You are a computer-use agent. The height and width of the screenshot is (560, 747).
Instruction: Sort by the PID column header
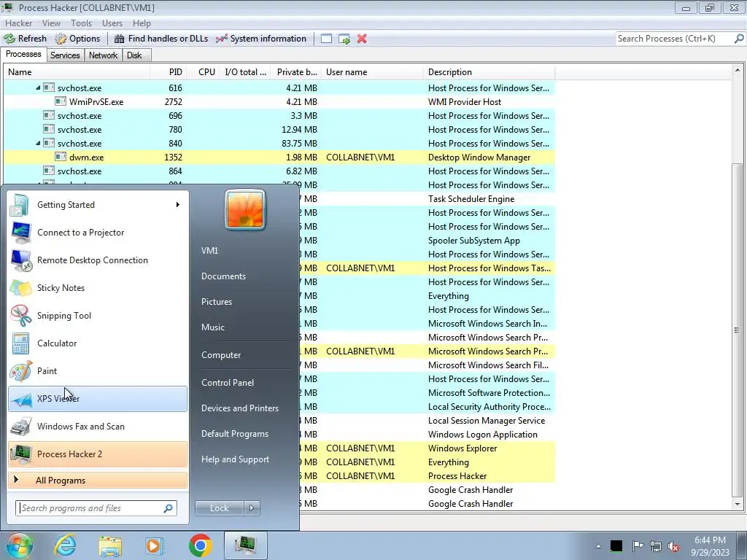click(x=168, y=72)
